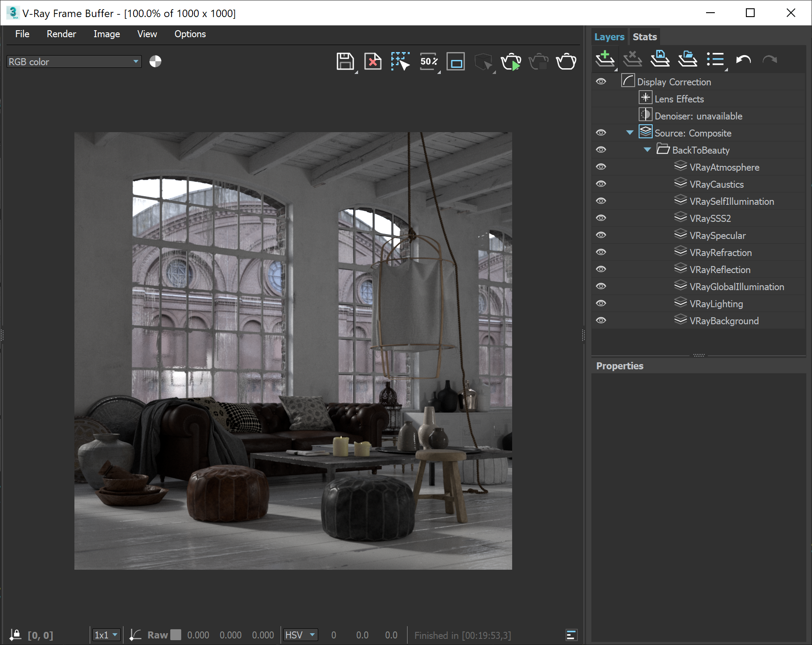Screen dimensions: 812x645
Task: Click the green Render last icon
Action: 512,61
